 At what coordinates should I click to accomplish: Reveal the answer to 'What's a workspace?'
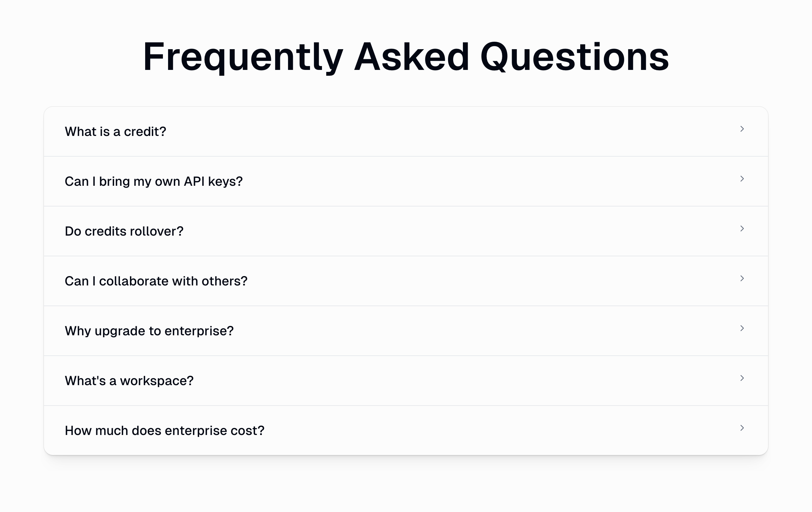point(129,381)
